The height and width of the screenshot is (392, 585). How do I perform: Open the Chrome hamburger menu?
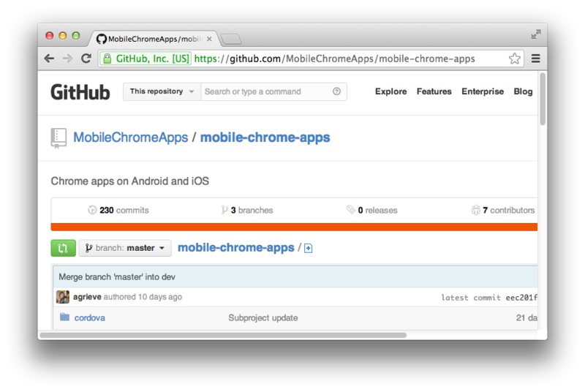pos(536,59)
